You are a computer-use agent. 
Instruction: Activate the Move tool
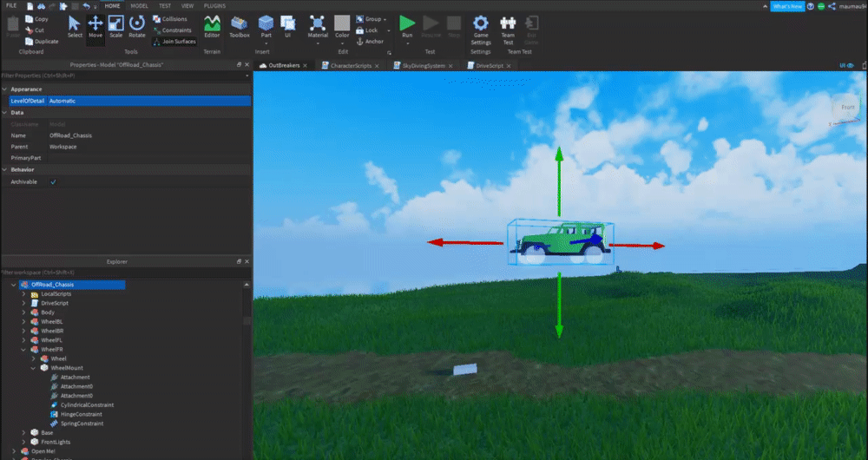pyautogui.click(x=95, y=27)
